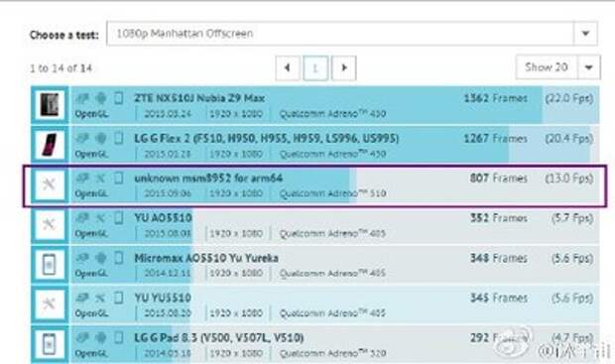Click the GPU chip icon in Micromax Yureka row
The height and width of the screenshot is (364, 615).
pos(82,257)
